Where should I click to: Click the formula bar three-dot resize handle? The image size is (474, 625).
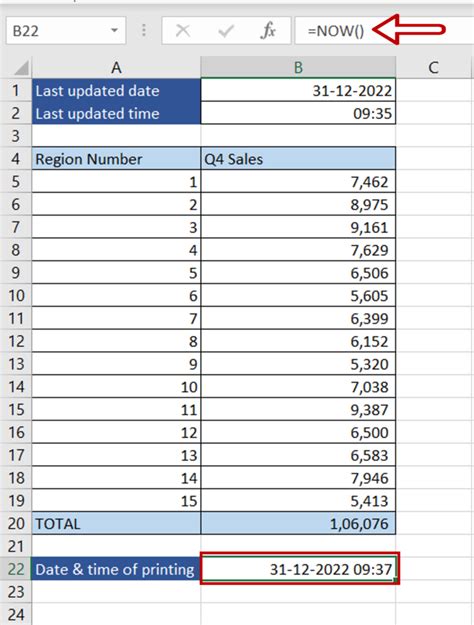click(x=144, y=30)
